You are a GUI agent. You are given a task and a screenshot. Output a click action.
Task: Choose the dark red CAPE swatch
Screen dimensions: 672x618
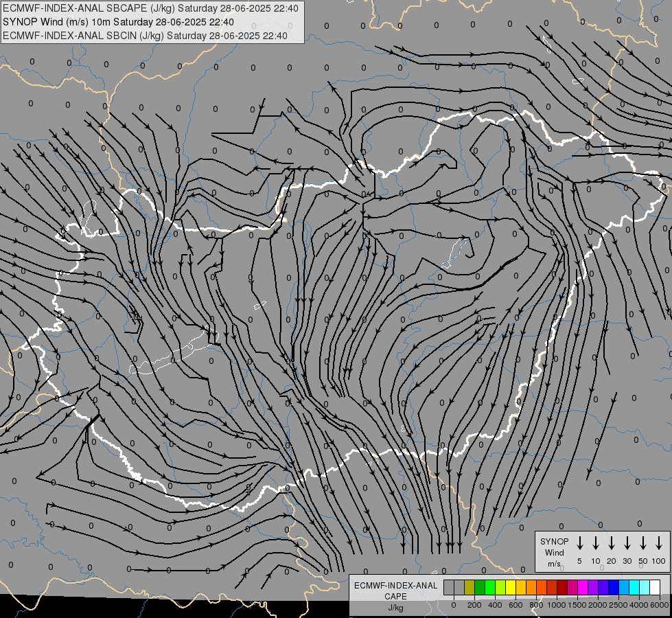(562, 587)
